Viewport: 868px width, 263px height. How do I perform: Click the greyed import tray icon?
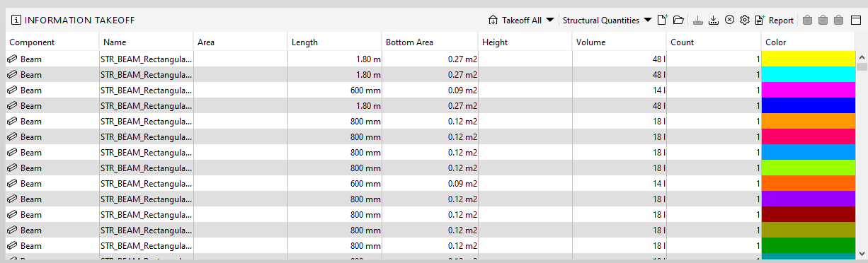click(x=698, y=20)
